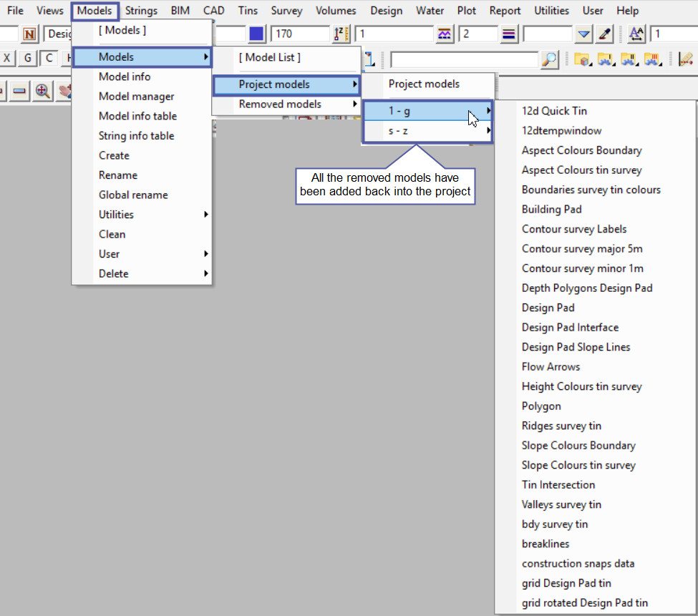
Task: Expand the Project models submenu
Action: pyautogui.click(x=286, y=84)
